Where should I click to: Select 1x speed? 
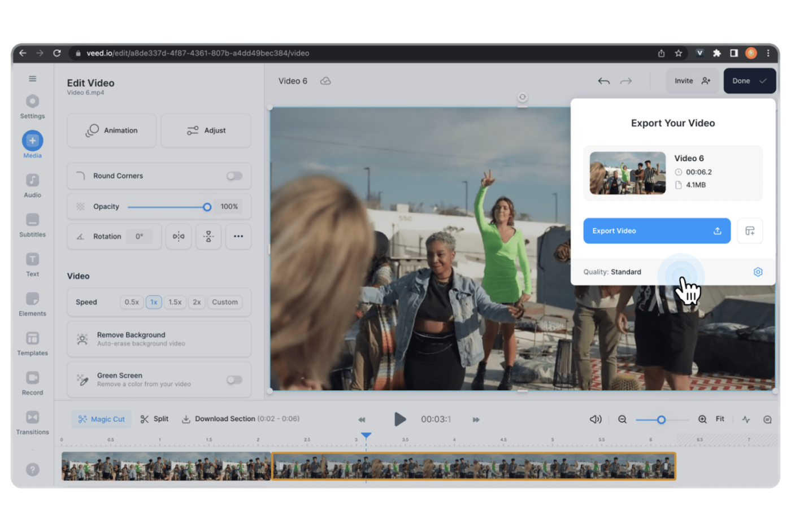154,302
